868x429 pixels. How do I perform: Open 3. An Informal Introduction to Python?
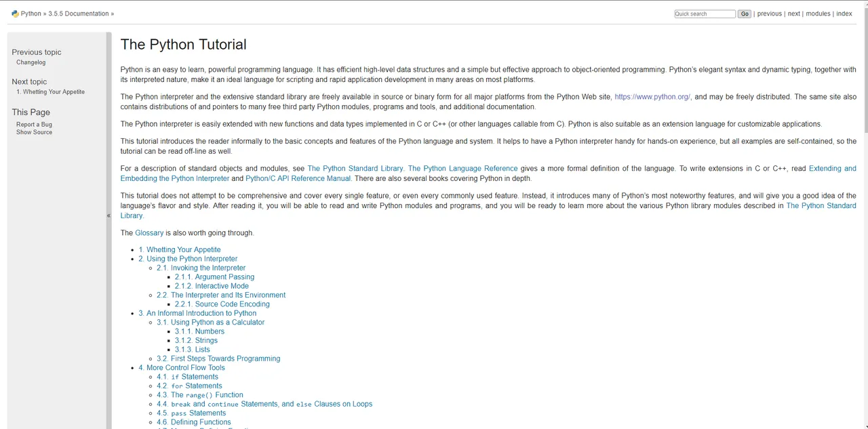(x=197, y=314)
